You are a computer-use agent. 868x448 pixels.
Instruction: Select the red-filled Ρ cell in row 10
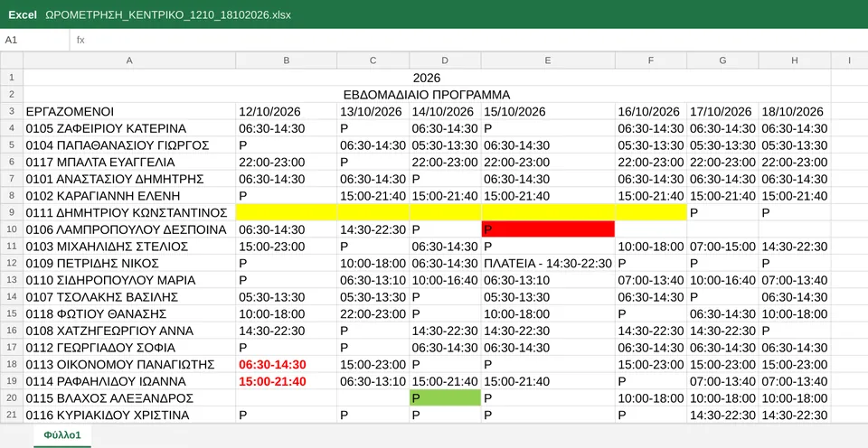point(548,229)
